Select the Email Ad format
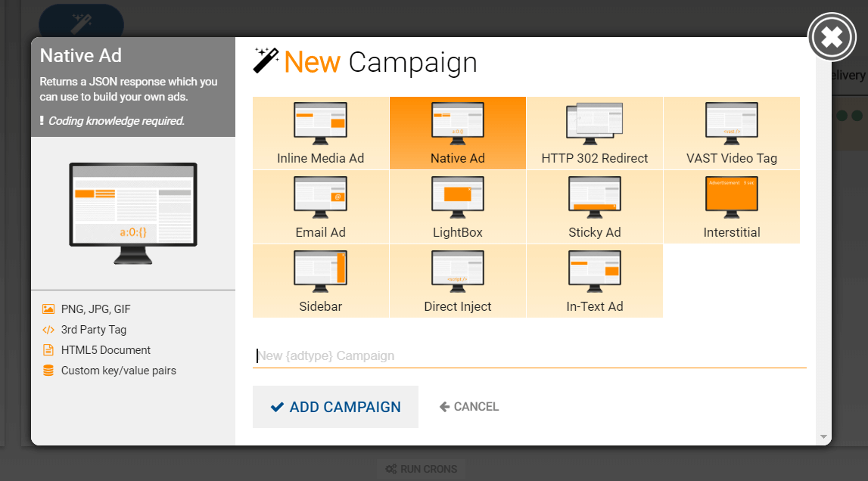868x481 pixels. pos(320,206)
